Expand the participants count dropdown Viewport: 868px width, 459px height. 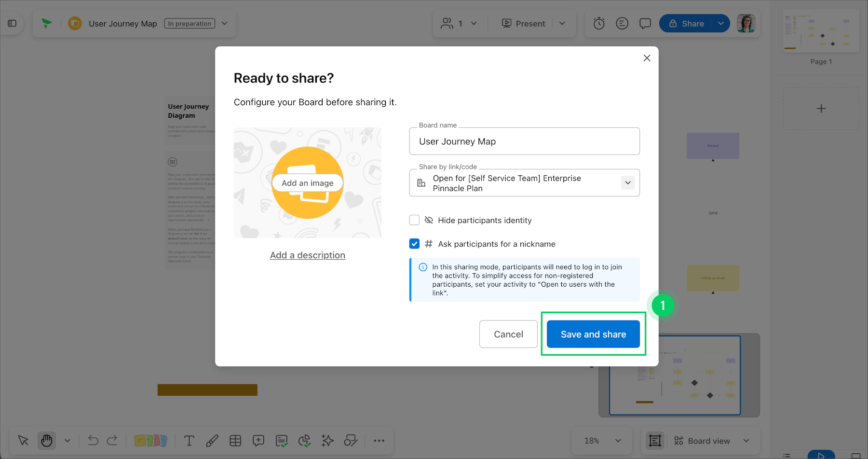coord(474,23)
